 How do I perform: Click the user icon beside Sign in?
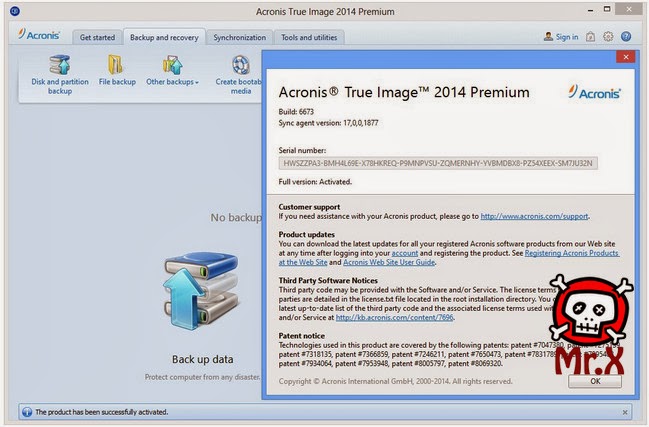click(x=548, y=36)
